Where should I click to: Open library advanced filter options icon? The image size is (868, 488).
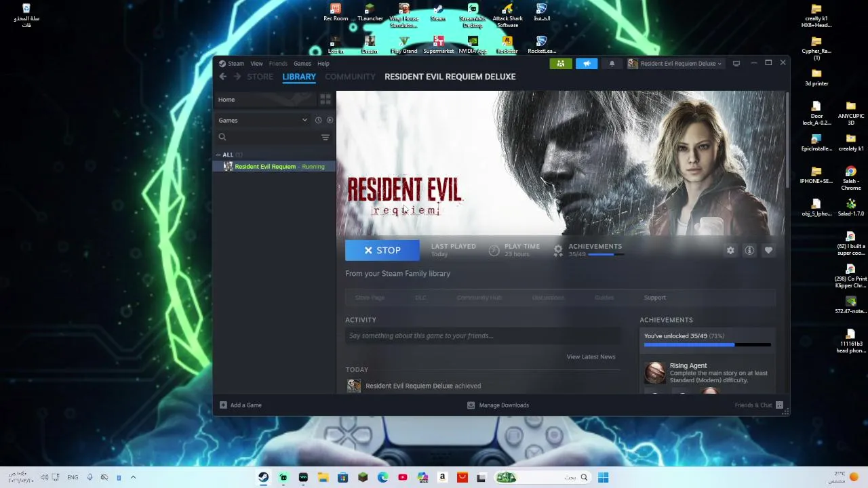325,138
